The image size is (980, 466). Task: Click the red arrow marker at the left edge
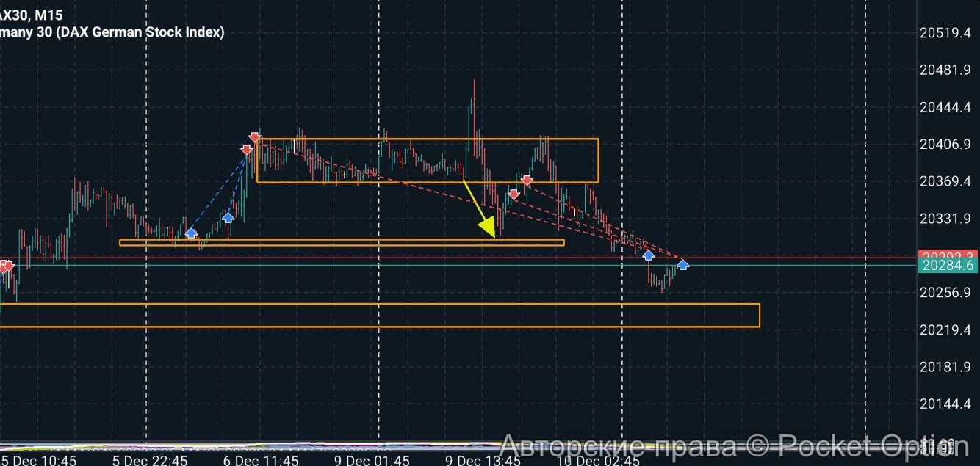6,267
